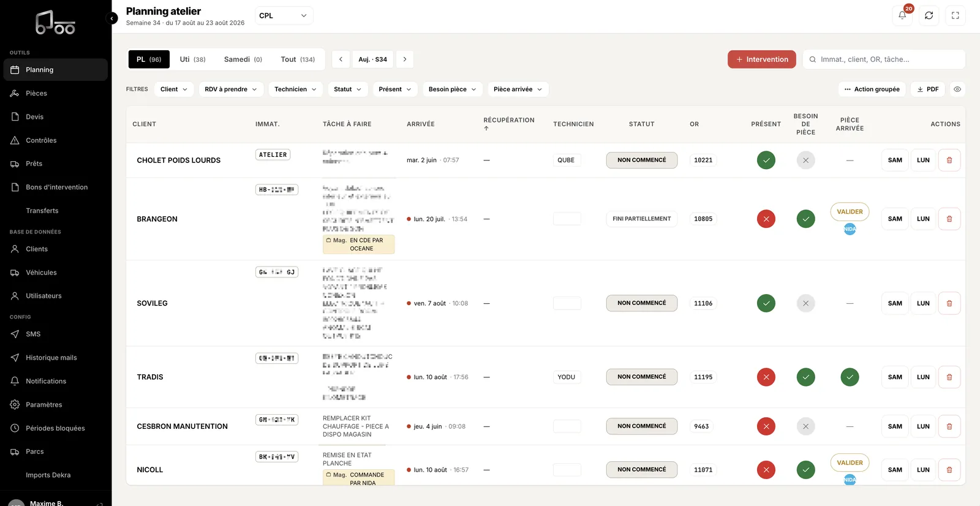The height and width of the screenshot is (506, 980).
Task: Expand the Technicien filter dropdown
Action: coord(295,89)
